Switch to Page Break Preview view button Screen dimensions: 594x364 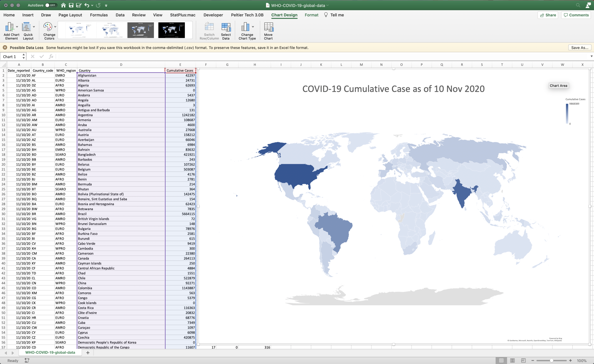click(x=523, y=360)
